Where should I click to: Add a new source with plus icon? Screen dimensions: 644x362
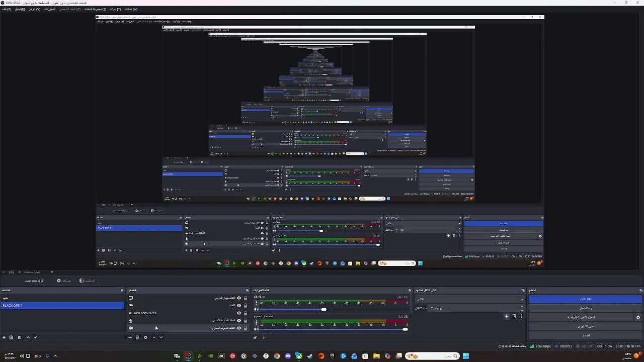(x=130, y=337)
